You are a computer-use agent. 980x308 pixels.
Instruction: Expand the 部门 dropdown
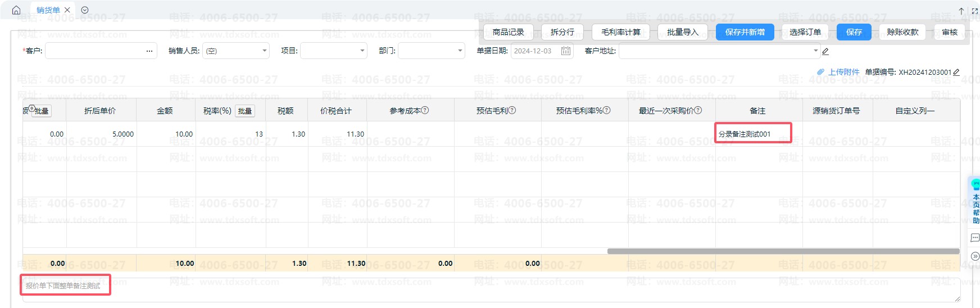pos(460,51)
